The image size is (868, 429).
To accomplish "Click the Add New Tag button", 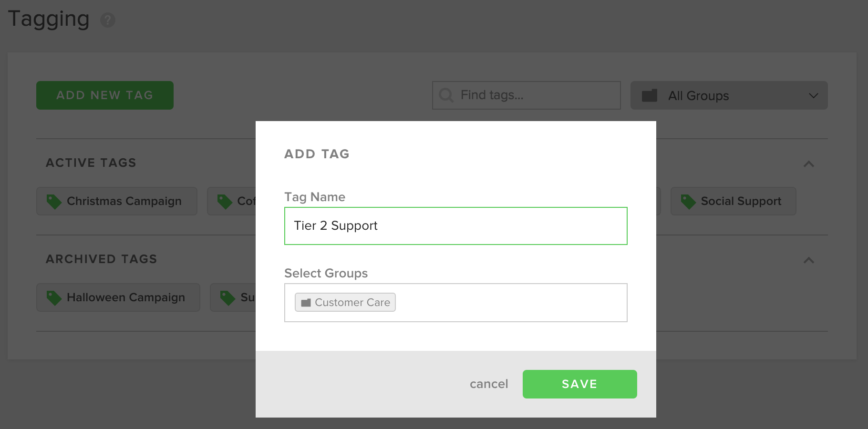I will coord(105,95).
